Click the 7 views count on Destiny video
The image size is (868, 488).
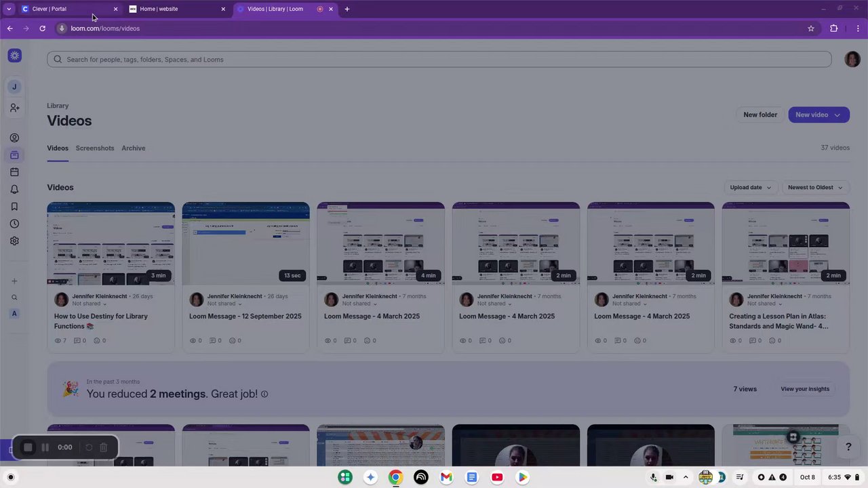60,340
